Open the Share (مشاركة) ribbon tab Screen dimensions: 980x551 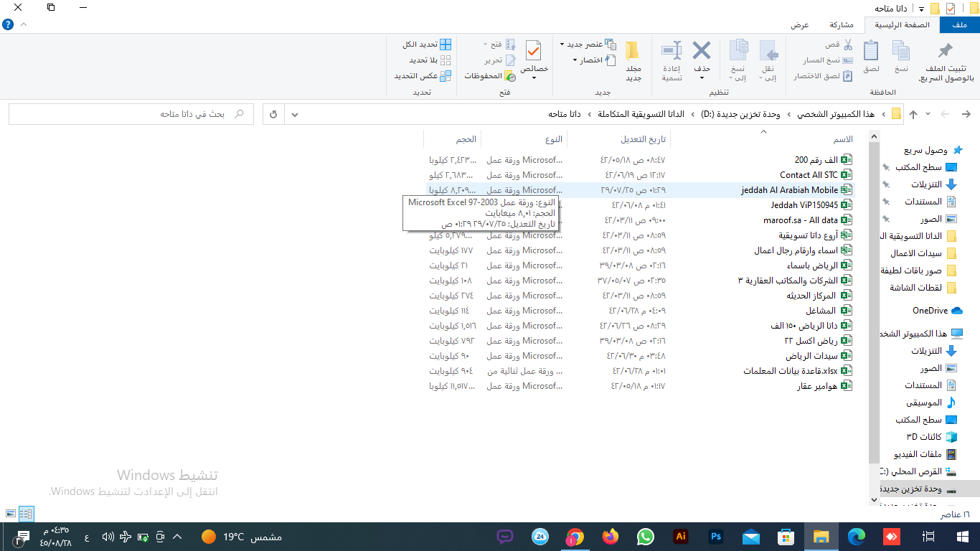(841, 25)
